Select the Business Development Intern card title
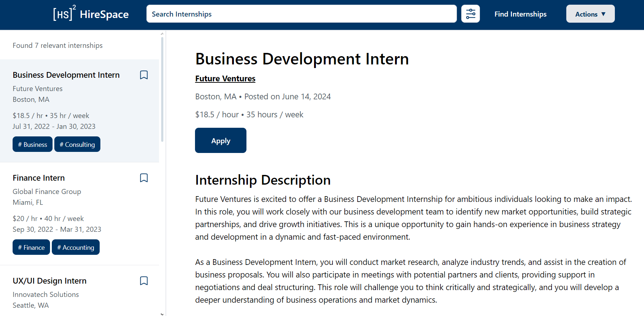644x316 pixels. 66,75
